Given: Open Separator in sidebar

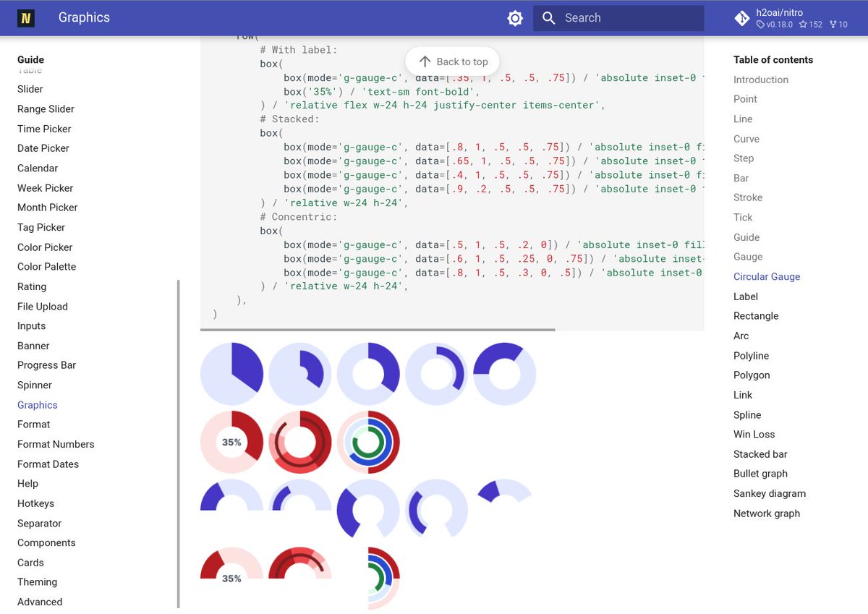Looking at the screenshot, I should [39, 524].
